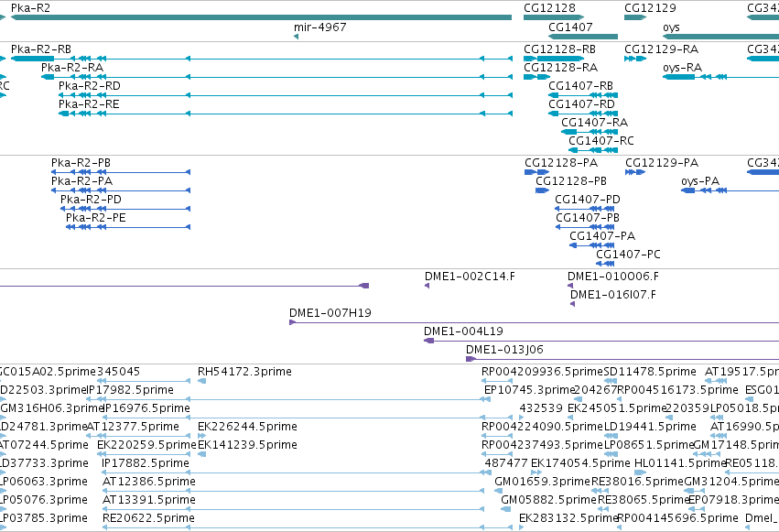The height and width of the screenshot is (532, 779).
Task: Open EST EK220259.5prime
Action: click(146, 446)
